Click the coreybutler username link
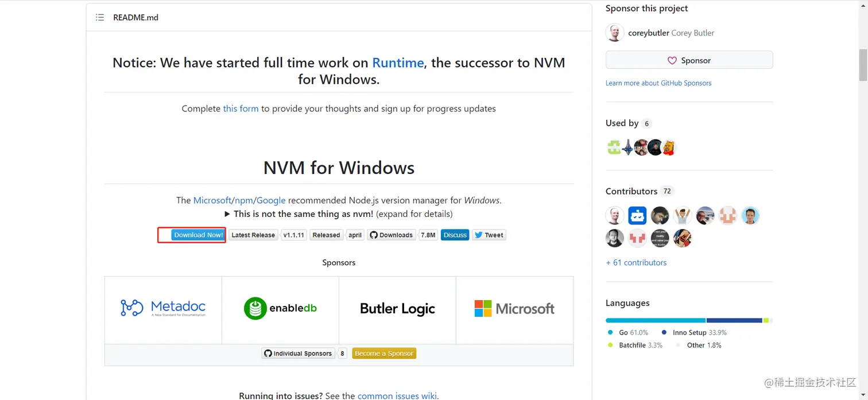The width and height of the screenshot is (868, 400). [x=649, y=33]
